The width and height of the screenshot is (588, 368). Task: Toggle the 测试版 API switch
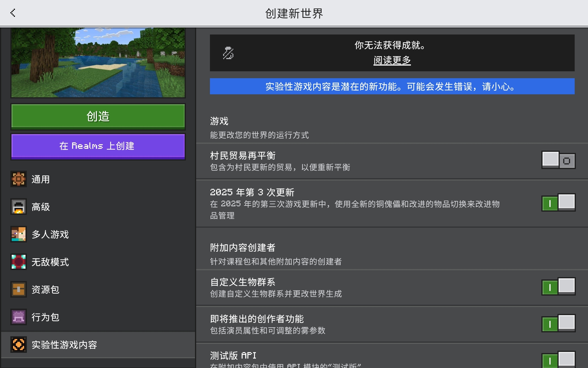click(x=558, y=360)
